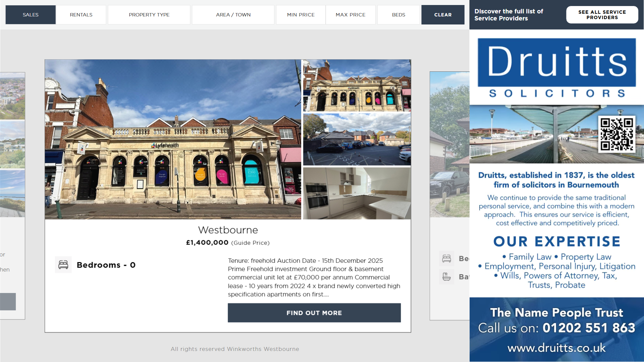Select the SALES toggle
Image resolution: width=644 pixels, height=362 pixels.
pos(31,15)
